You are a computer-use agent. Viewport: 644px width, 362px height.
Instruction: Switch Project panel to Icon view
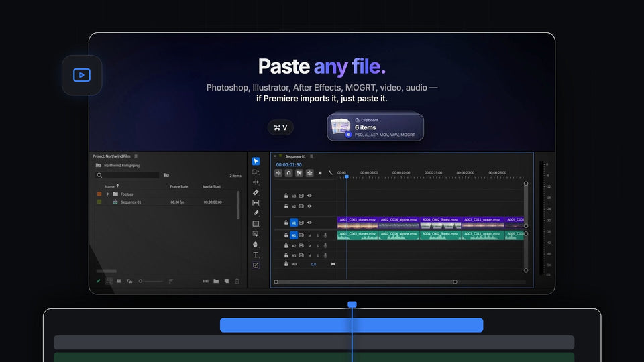point(119,281)
